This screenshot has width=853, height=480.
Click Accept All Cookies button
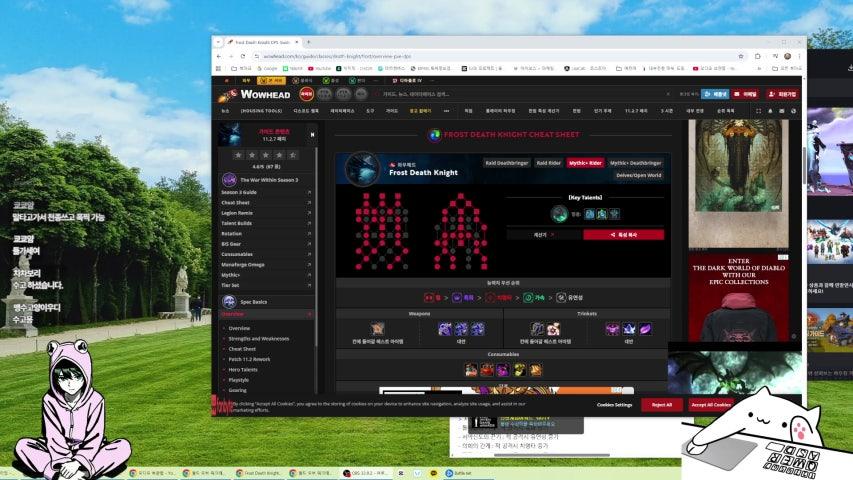pos(711,405)
